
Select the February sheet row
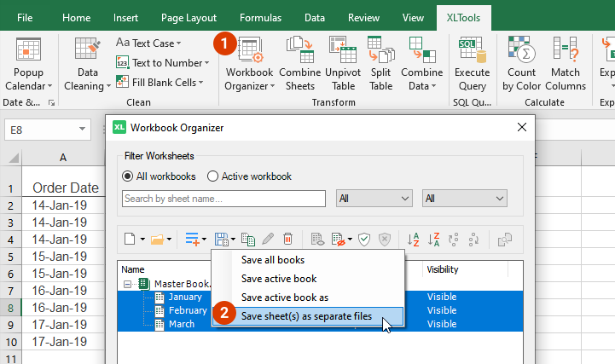click(x=188, y=310)
